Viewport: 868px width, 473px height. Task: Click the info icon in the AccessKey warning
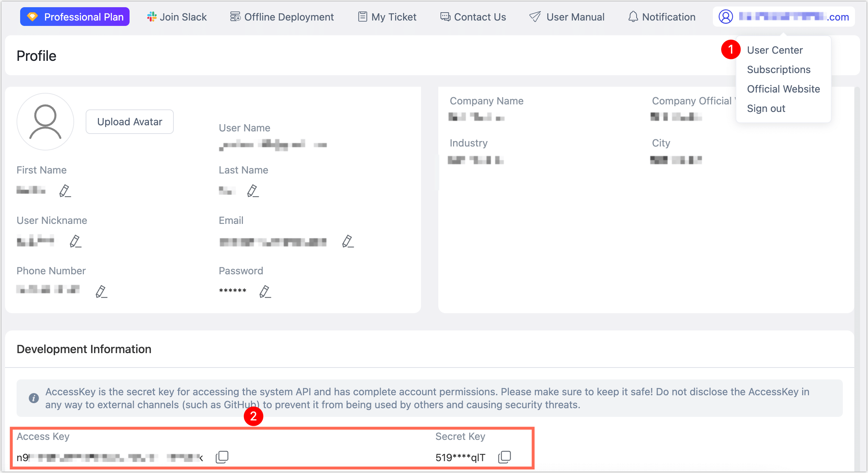(33, 398)
